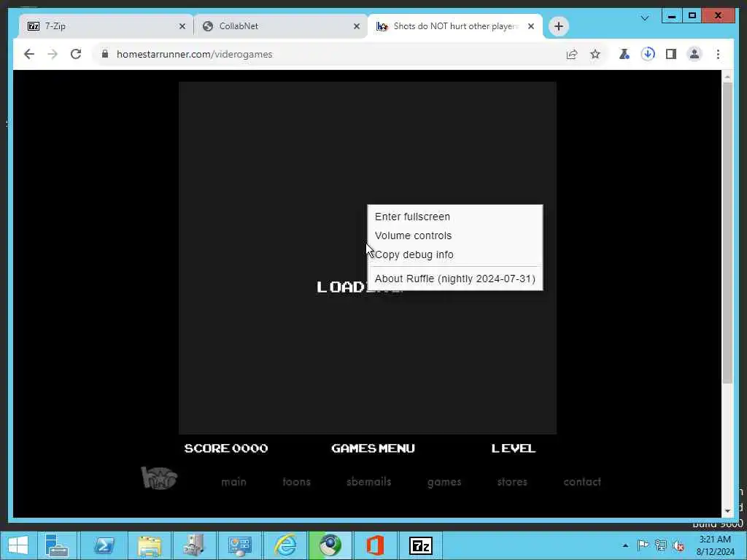The image size is (747, 560).
Task: Select Volume controls in context menu
Action: coord(455,236)
